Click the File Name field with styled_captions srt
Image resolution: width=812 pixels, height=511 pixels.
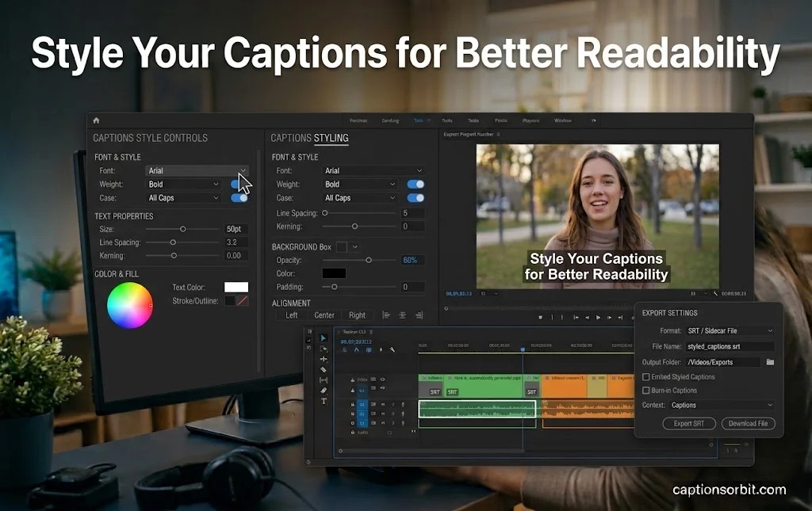(x=730, y=346)
